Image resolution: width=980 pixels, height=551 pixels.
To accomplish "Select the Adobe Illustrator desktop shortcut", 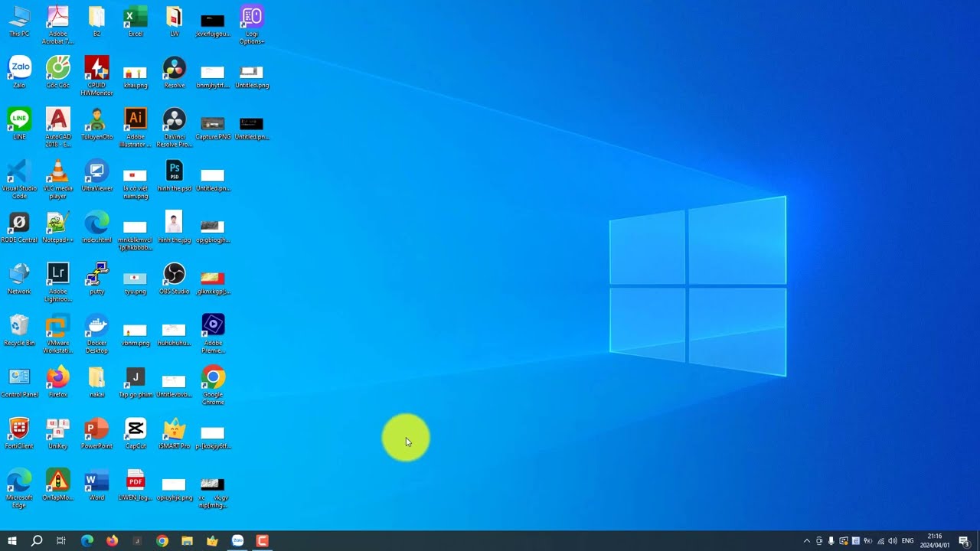I will (136, 128).
